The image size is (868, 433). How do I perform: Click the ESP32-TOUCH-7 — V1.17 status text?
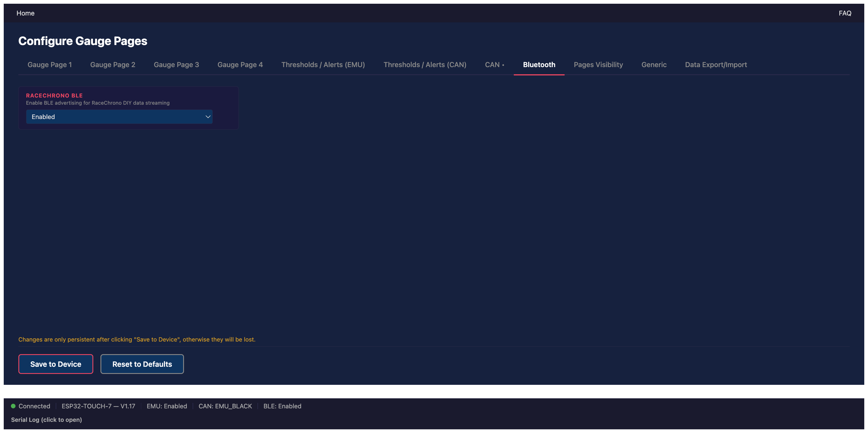98,406
